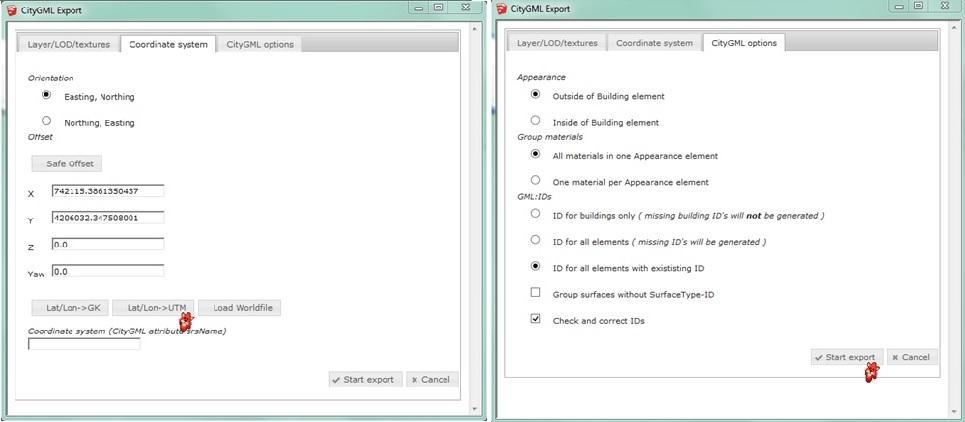Click the Safe Offset button
Viewport: 965px width, 422px height.
coord(67,164)
